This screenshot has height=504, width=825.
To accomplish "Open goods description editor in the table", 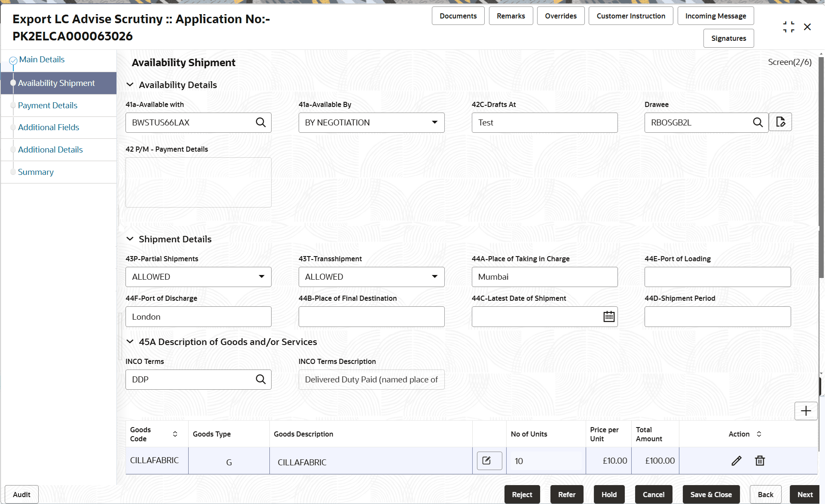I will [x=489, y=460].
